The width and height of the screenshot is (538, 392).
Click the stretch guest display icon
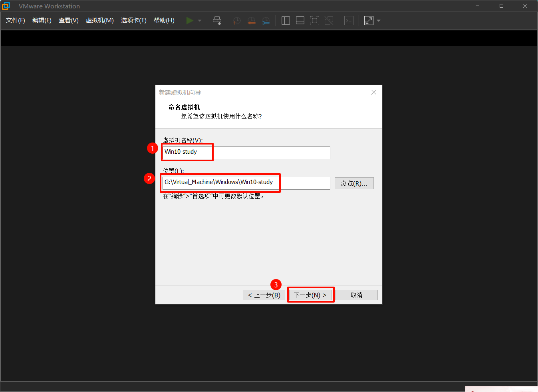[x=369, y=21]
